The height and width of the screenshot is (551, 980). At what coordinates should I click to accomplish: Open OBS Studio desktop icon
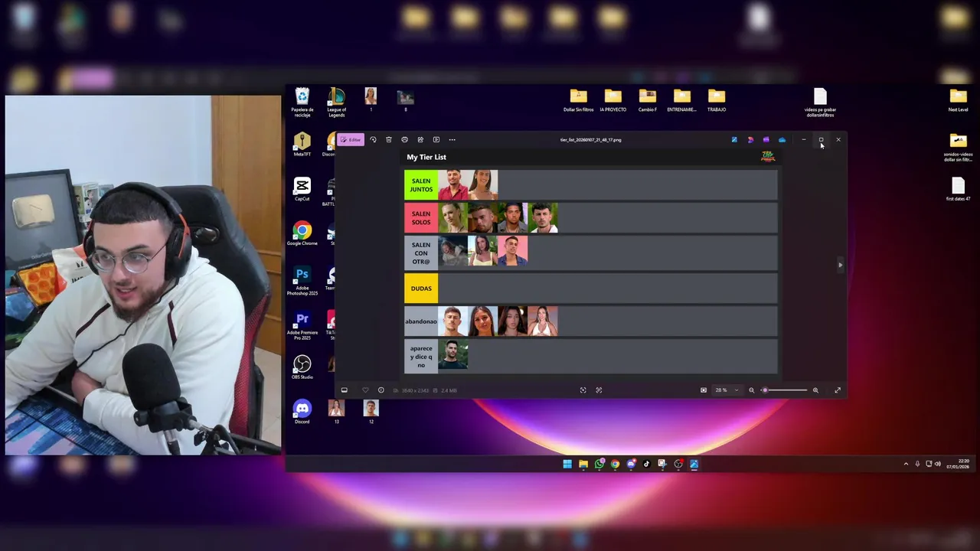[302, 367]
